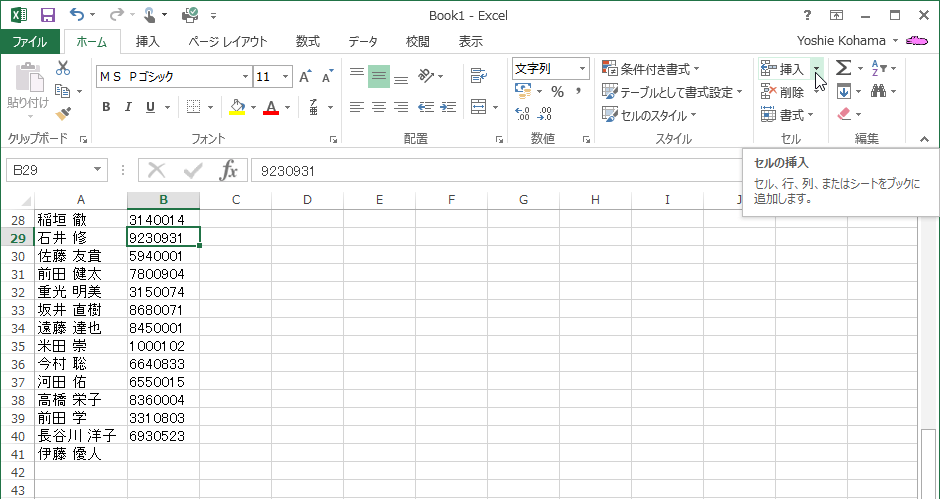Toggle wrap text icon
Image resolution: width=940 pixels, height=499 pixels.
pos(478,76)
